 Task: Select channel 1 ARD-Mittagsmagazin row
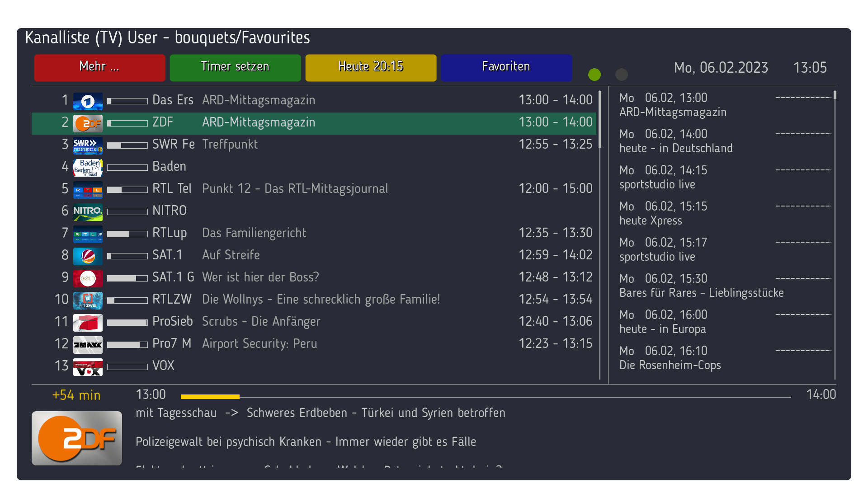tap(314, 100)
